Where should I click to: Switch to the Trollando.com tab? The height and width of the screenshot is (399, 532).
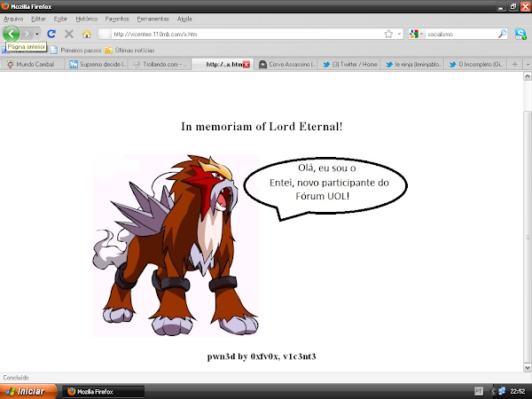tap(160, 64)
